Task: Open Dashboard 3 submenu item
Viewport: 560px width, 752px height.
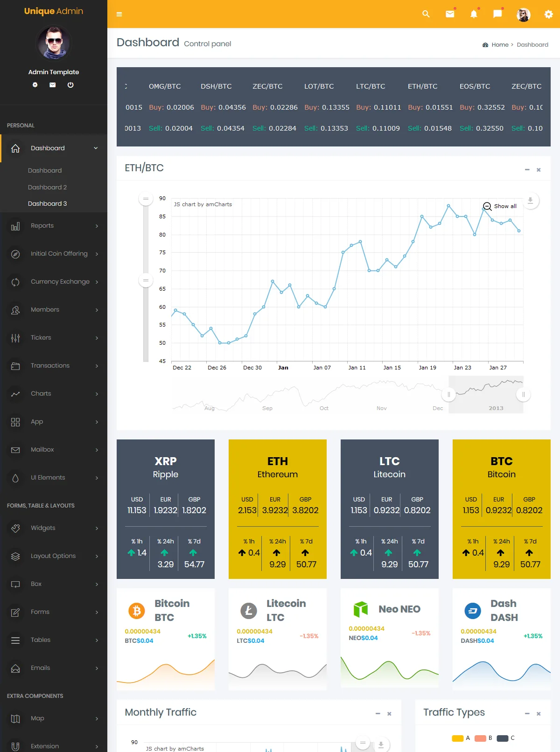Action: point(47,203)
